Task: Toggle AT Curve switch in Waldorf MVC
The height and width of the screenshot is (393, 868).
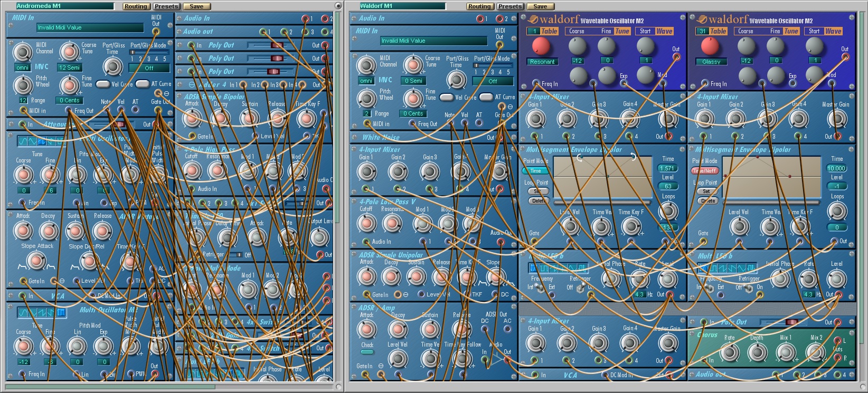Action: [x=486, y=97]
